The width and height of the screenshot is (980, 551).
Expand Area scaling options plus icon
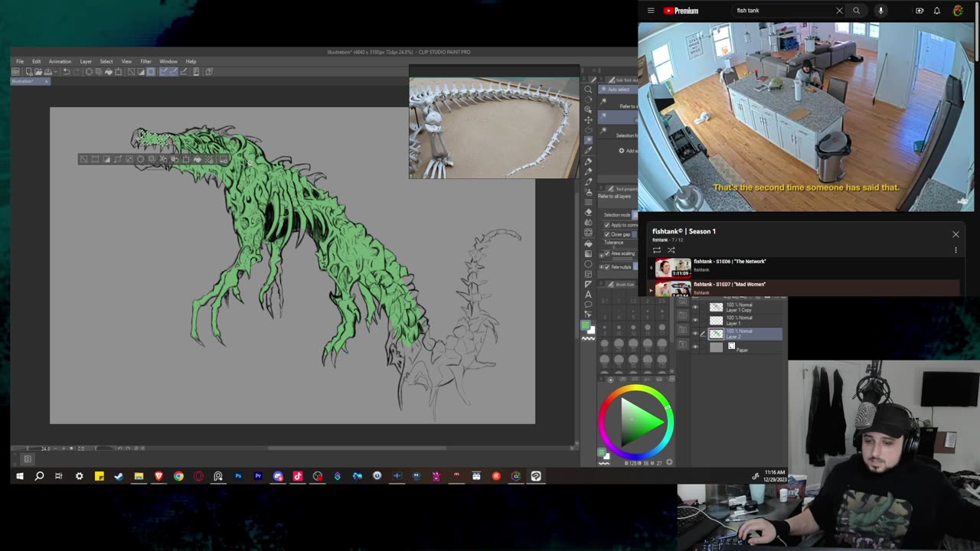[601, 255]
